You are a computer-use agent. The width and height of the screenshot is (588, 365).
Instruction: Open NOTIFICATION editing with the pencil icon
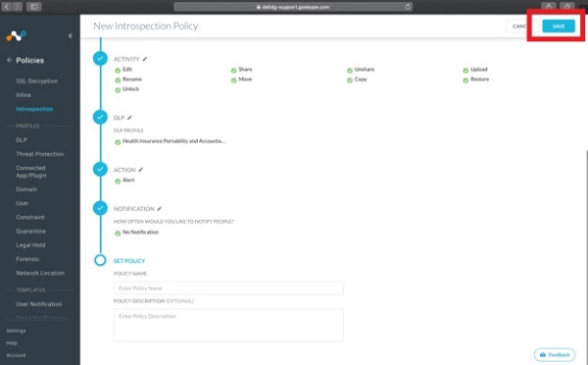tap(159, 208)
